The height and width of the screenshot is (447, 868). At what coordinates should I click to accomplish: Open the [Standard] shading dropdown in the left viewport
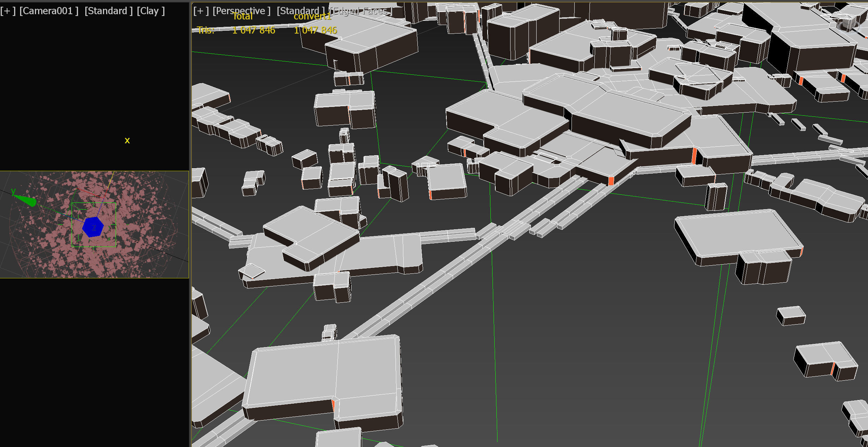[x=108, y=11]
